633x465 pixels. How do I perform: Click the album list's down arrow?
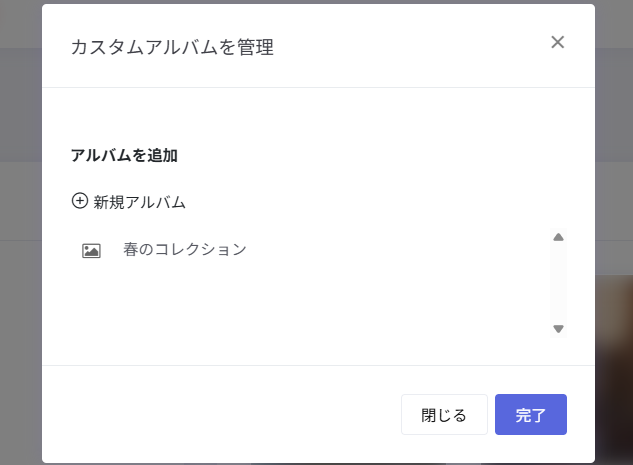point(558,329)
